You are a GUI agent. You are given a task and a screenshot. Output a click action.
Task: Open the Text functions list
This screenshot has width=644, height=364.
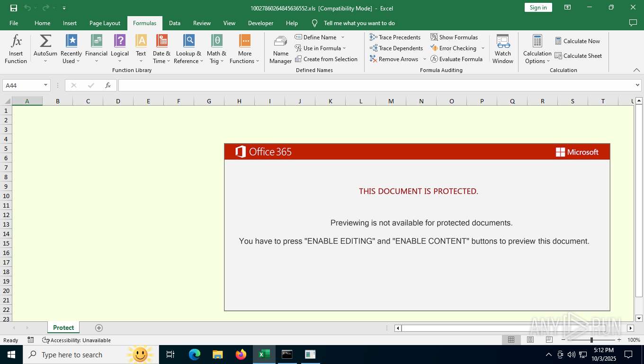[x=141, y=49]
